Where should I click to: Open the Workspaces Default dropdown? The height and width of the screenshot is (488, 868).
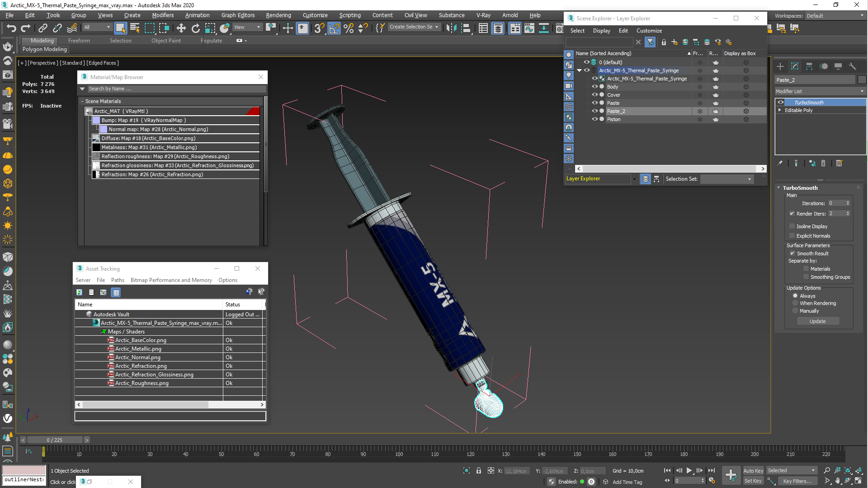(835, 16)
